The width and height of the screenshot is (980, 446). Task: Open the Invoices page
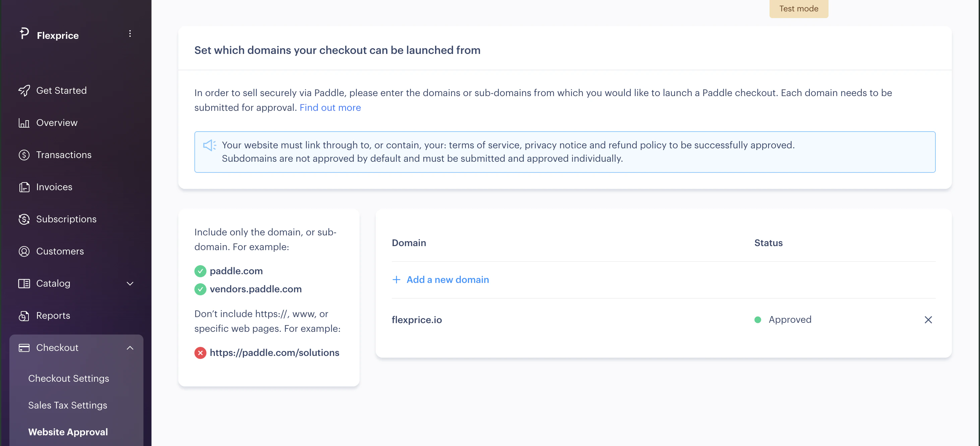54,187
